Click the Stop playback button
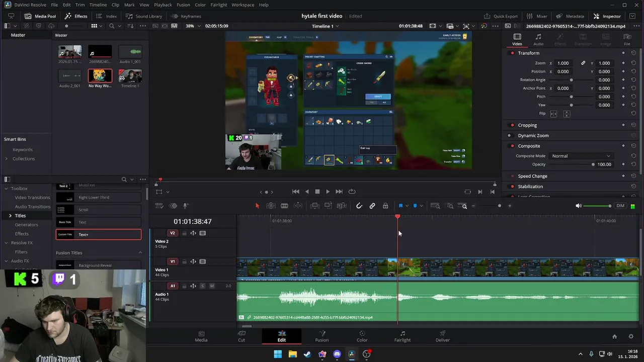Viewport: 644px width, 362px height. coord(317,192)
